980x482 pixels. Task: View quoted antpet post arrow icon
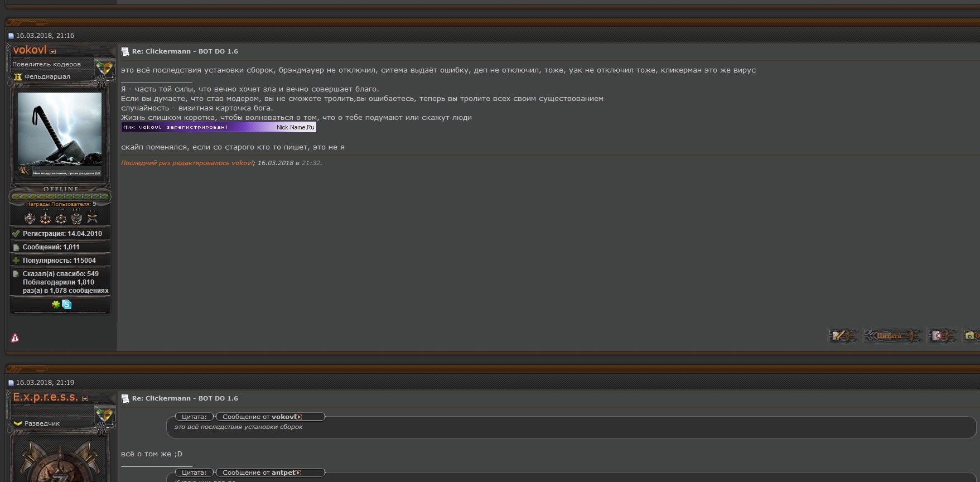pos(298,473)
